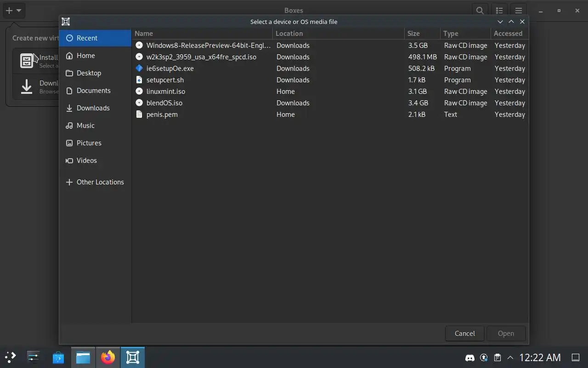Expand the hidden system tray icons
The width and height of the screenshot is (588, 368).
[x=510, y=357]
